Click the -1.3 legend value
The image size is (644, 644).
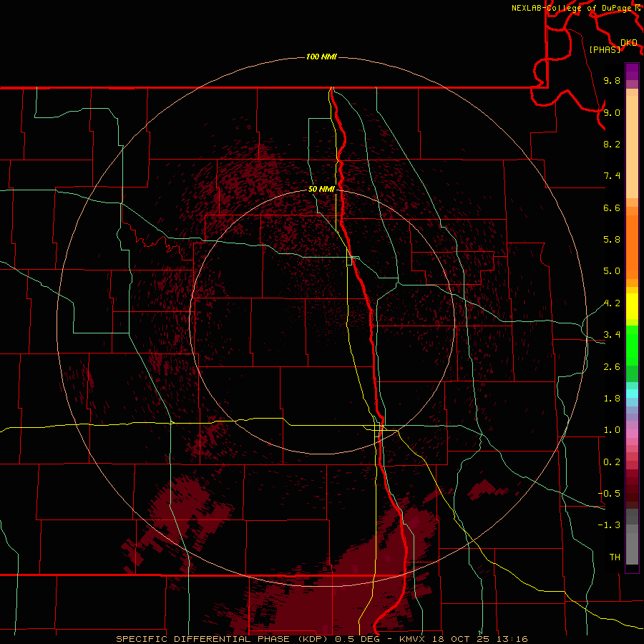point(609,525)
